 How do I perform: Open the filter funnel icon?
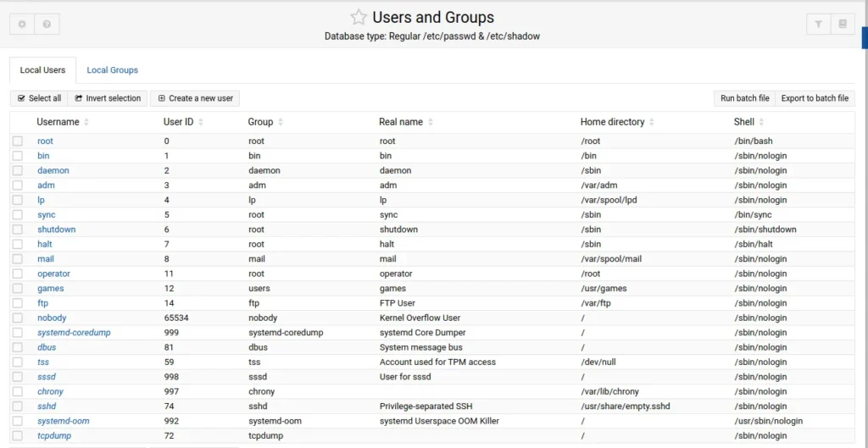[818, 25]
